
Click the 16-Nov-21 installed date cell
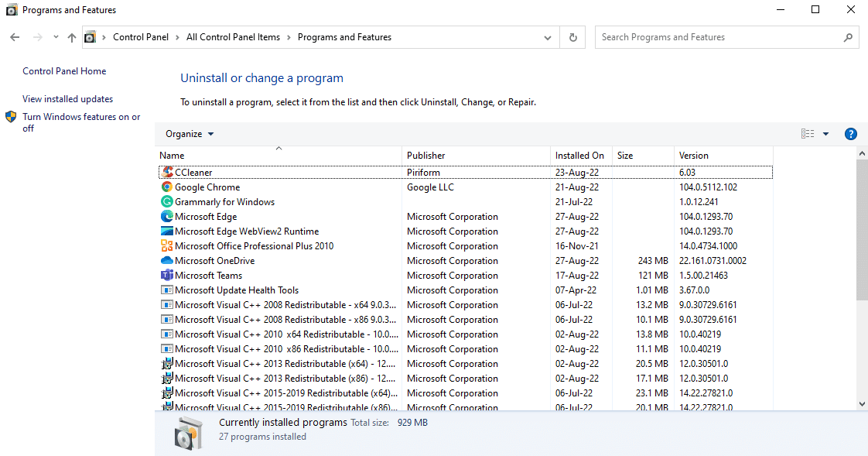576,246
